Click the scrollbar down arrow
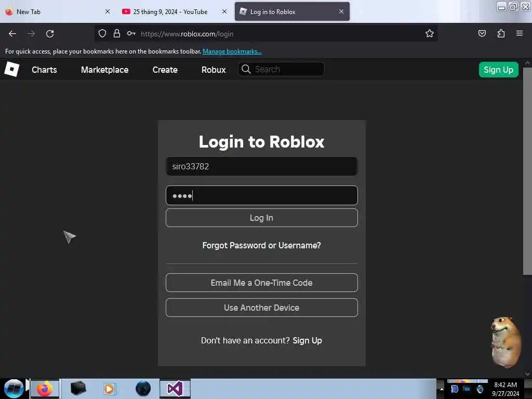Image resolution: width=532 pixels, height=399 pixels. coord(527,374)
